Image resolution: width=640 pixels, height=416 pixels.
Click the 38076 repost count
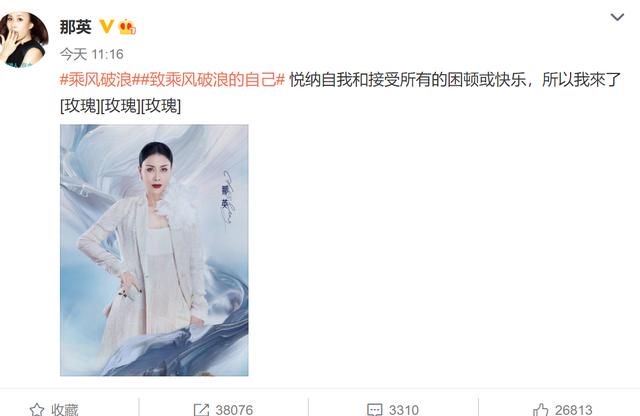click(x=234, y=410)
